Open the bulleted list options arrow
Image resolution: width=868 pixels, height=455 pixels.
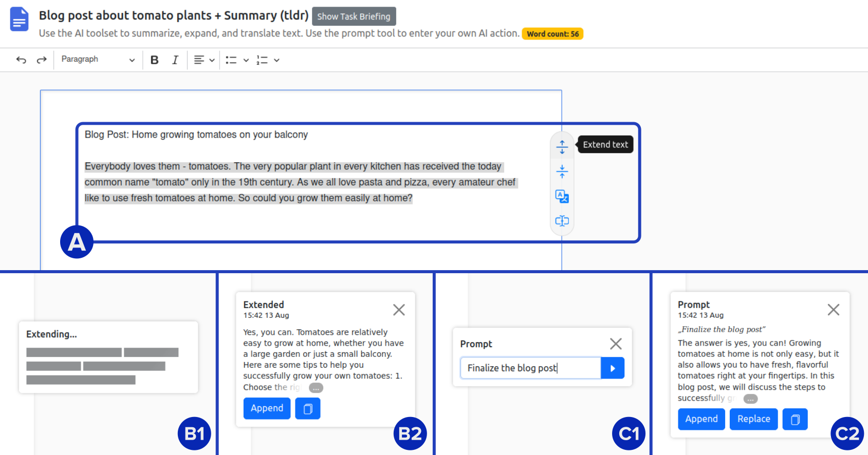pyautogui.click(x=246, y=60)
